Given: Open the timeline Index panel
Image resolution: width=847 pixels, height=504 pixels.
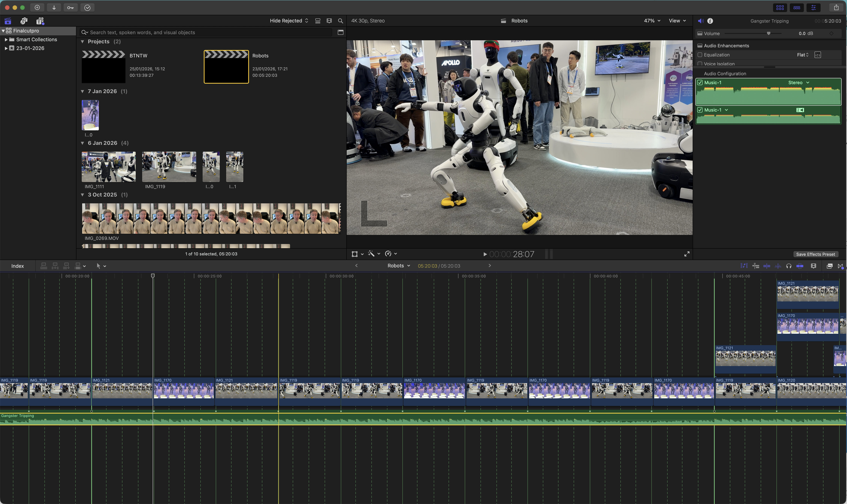Looking at the screenshot, I should tap(18, 265).
